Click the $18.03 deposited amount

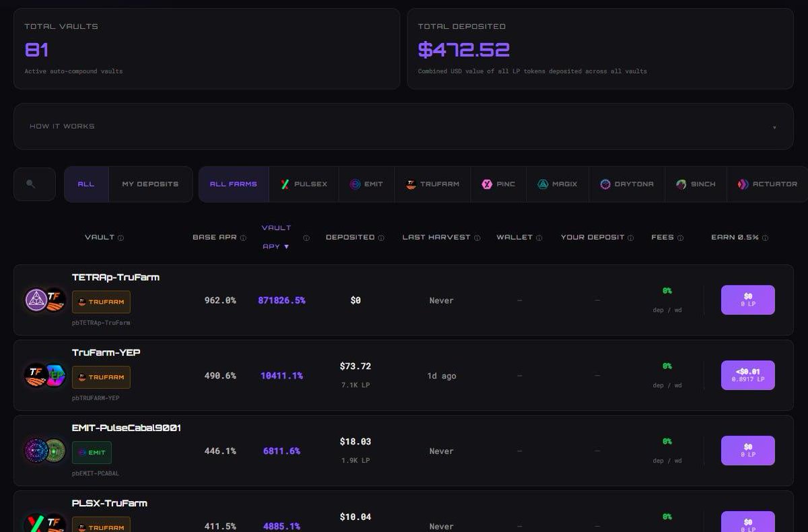pos(356,442)
